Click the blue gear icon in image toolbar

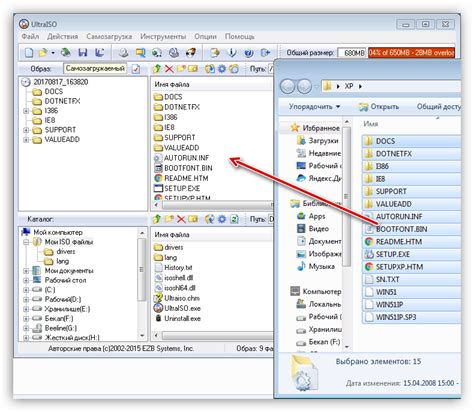[222, 69]
